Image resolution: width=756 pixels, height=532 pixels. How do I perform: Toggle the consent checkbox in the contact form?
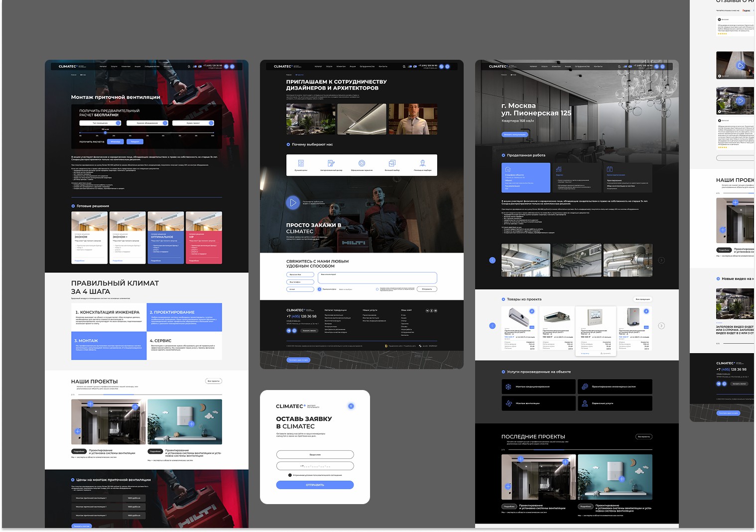point(377,289)
